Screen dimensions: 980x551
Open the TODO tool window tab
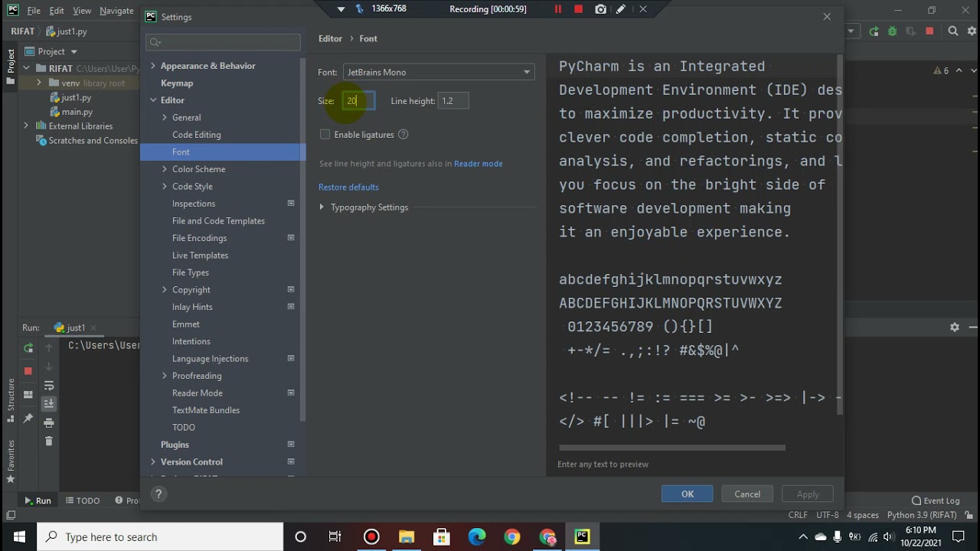[83, 500]
